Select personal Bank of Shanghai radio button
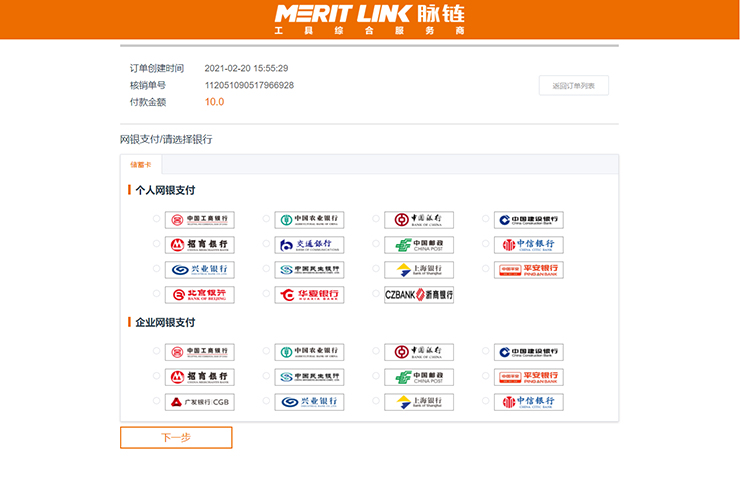The height and width of the screenshot is (480, 740). 376,269
